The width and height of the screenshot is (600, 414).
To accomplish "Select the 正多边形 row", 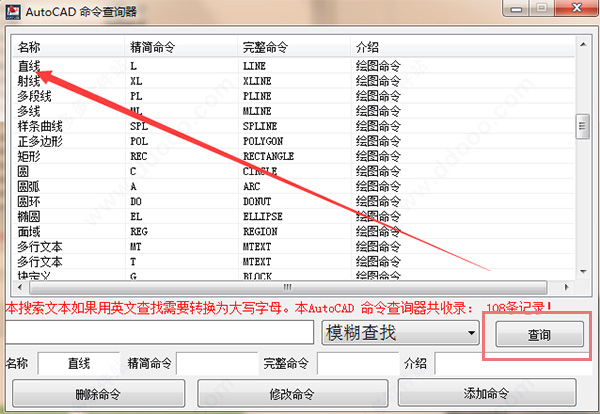I will [293, 141].
